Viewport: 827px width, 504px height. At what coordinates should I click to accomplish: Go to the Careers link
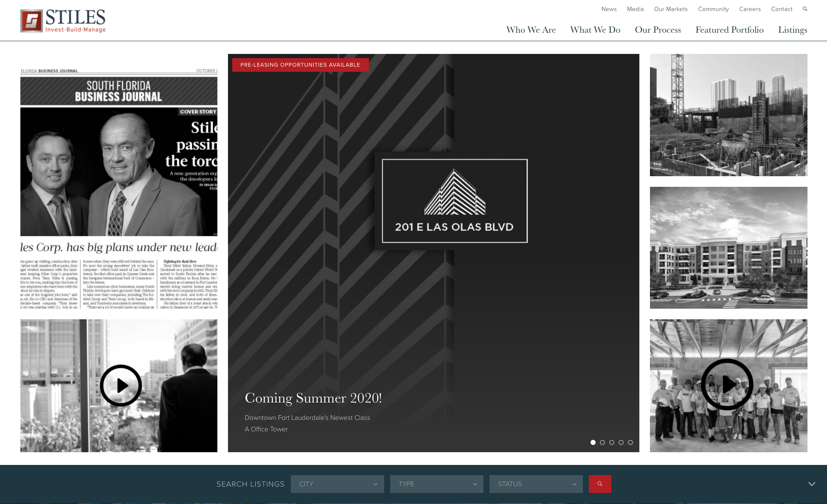click(x=749, y=9)
